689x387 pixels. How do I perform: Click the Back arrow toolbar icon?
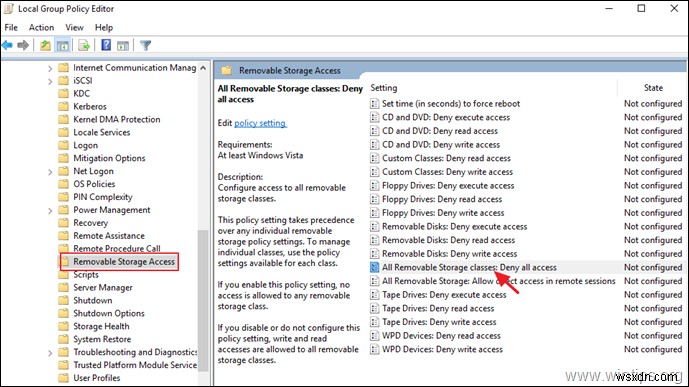click(x=7, y=45)
